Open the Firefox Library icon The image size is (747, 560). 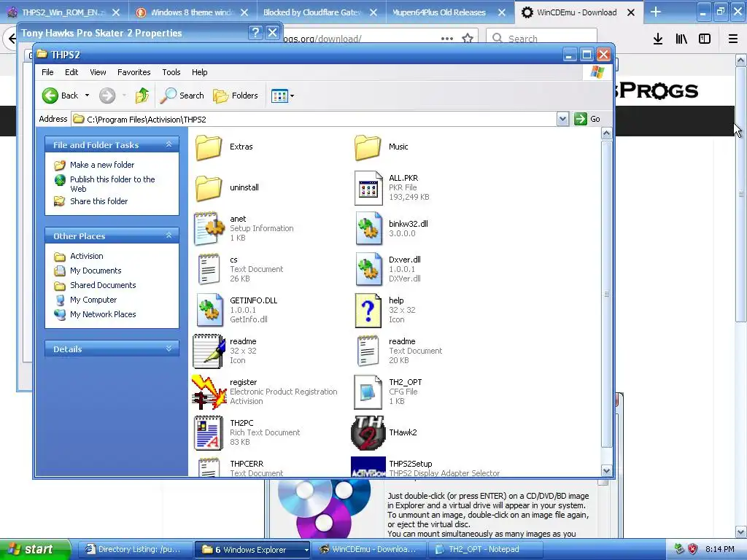pyautogui.click(x=681, y=39)
